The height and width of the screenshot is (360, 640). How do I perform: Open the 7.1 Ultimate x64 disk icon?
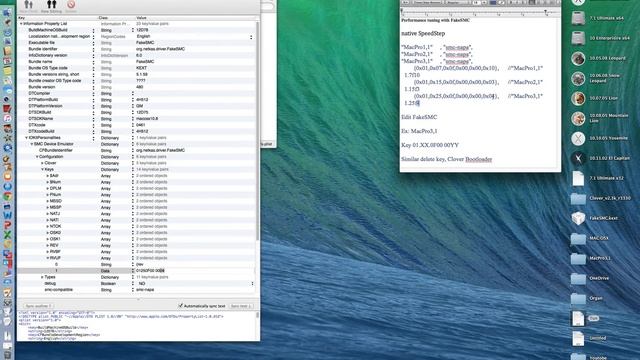pos(578,18)
